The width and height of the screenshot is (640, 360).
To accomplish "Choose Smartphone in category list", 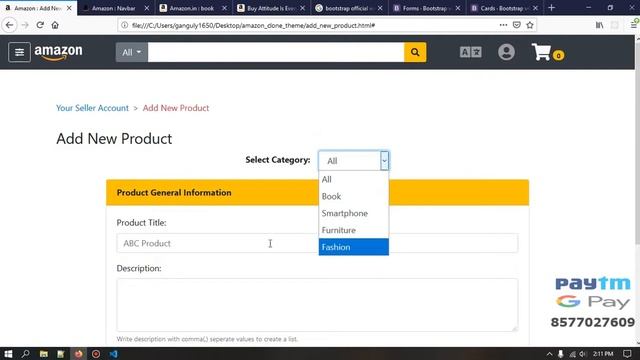I will tap(353, 213).
